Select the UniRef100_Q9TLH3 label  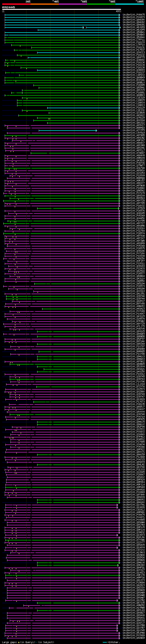click(134, 610)
